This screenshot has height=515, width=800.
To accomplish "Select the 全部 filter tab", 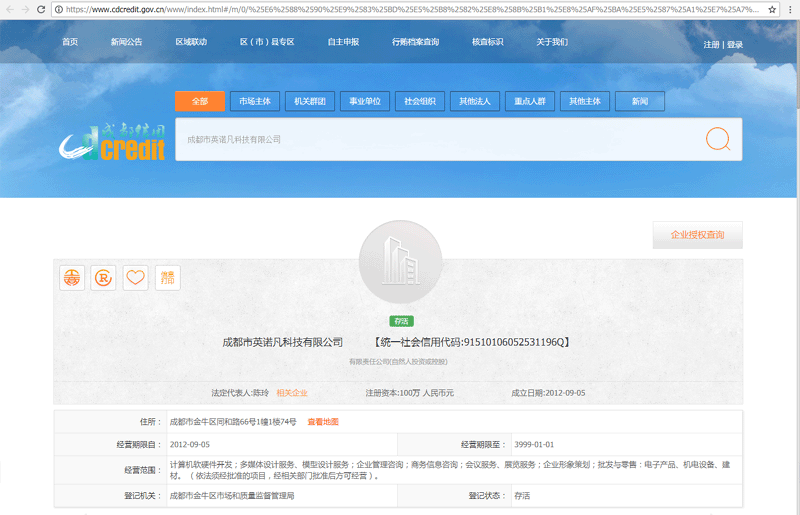I will click(x=200, y=101).
